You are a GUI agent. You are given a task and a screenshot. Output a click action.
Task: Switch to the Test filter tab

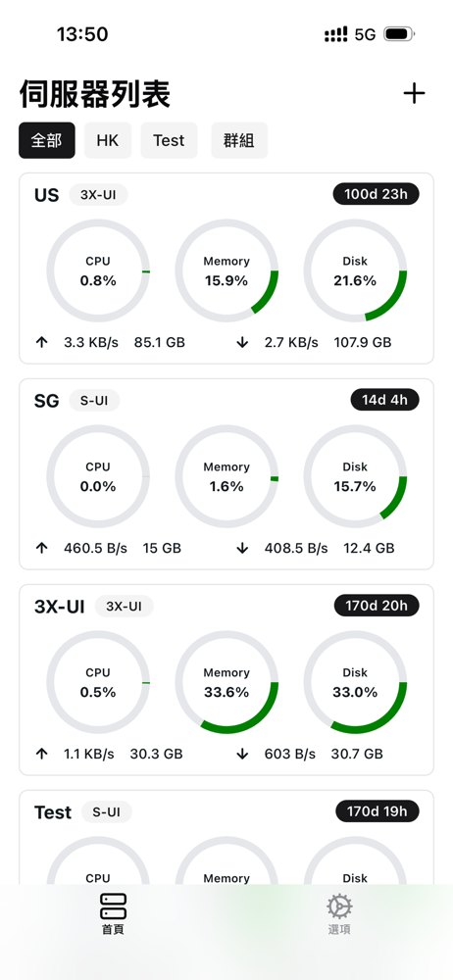coord(169,140)
